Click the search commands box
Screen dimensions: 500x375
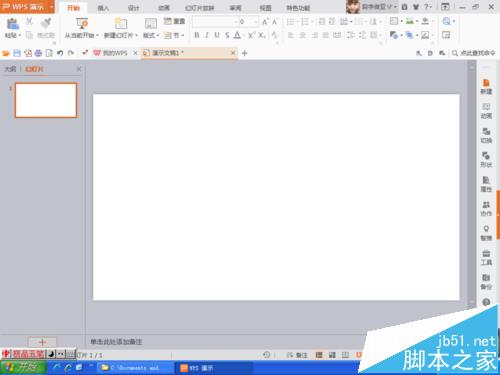(474, 53)
